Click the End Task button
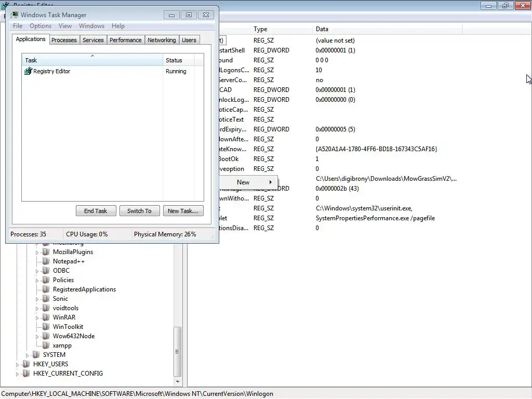532x399 pixels. (96, 211)
